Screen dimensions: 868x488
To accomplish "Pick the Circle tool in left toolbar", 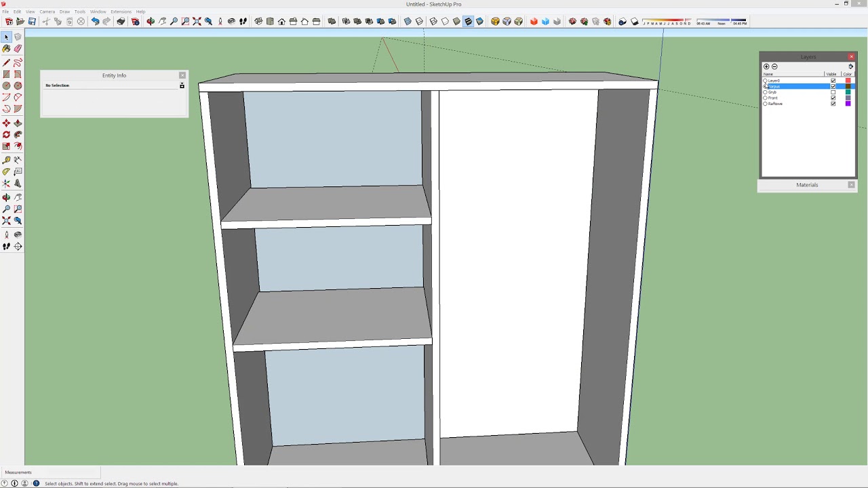I will point(6,85).
